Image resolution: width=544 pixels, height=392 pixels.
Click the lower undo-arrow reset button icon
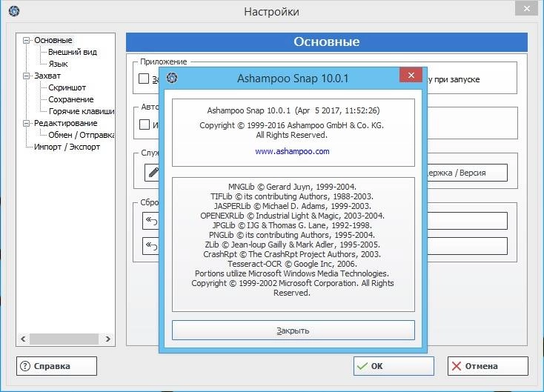152,246
